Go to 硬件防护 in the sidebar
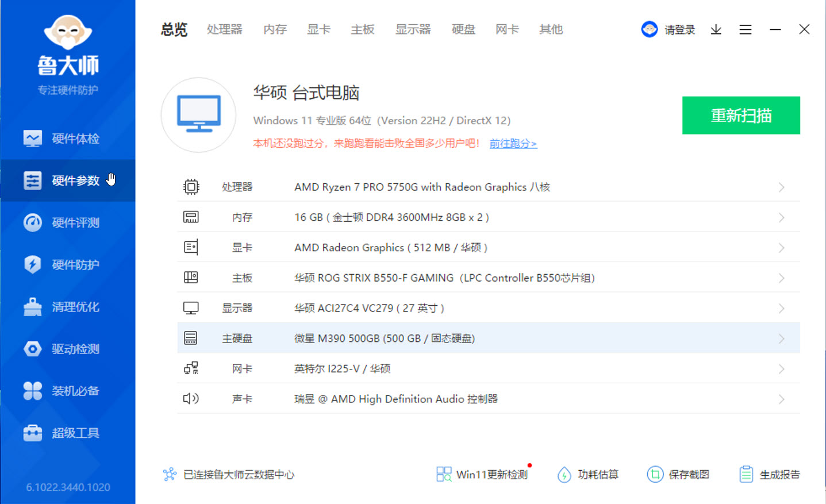The width and height of the screenshot is (826, 504). coord(68,264)
